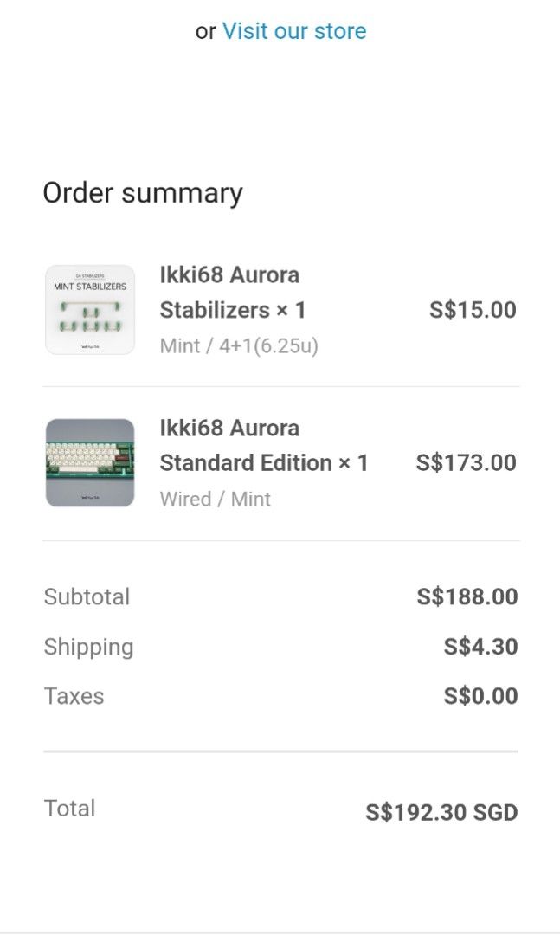This screenshot has width=560, height=935.
Task: Select the Ikki68 Aurora Standard Edition name
Action: [x=263, y=445]
